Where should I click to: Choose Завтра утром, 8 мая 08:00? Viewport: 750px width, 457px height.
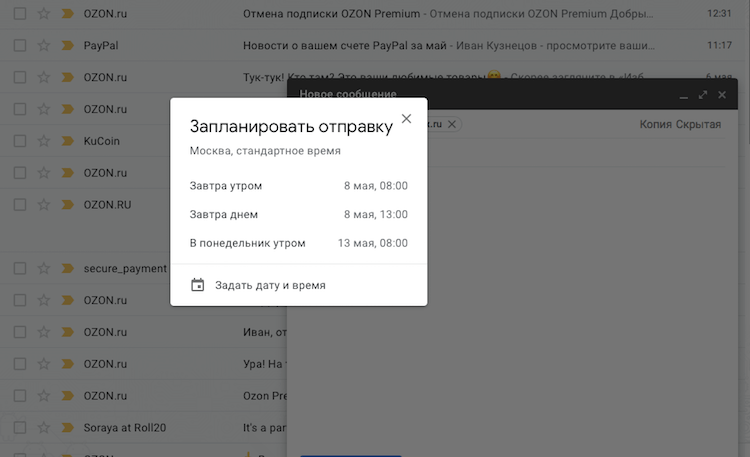click(x=298, y=185)
